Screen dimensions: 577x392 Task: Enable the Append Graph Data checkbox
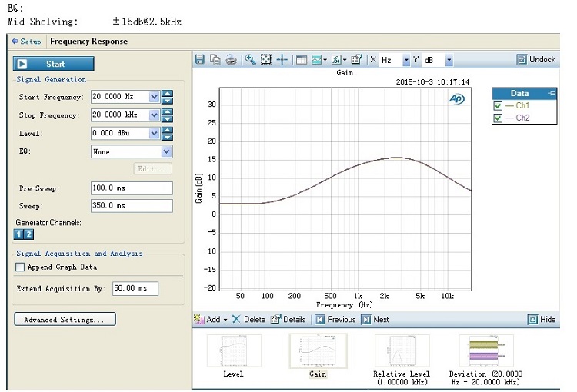point(21,267)
